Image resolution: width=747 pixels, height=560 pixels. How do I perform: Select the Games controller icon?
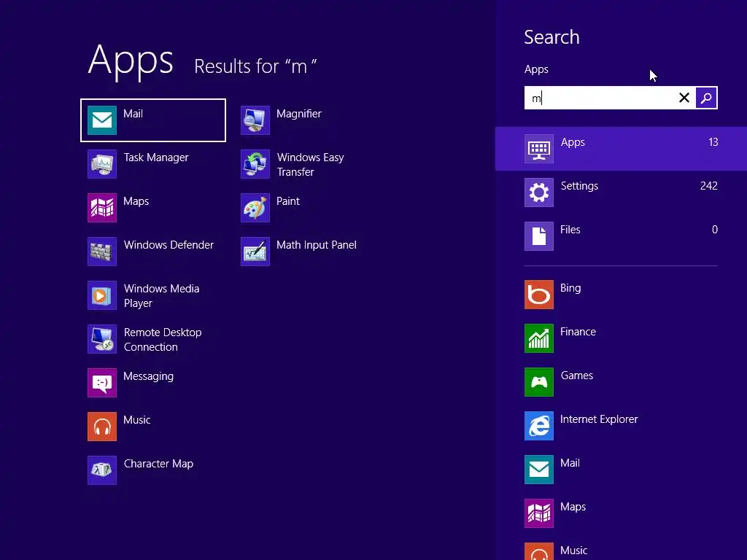pyautogui.click(x=539, y=382)
